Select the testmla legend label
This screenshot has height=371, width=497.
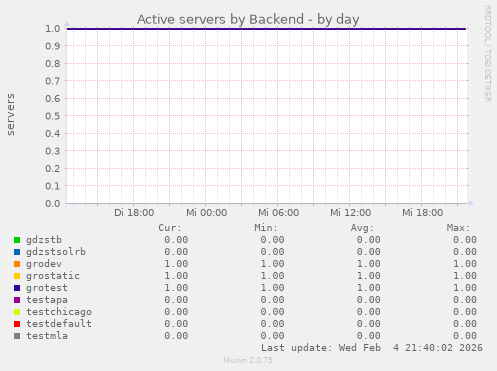tap(47, 336)
